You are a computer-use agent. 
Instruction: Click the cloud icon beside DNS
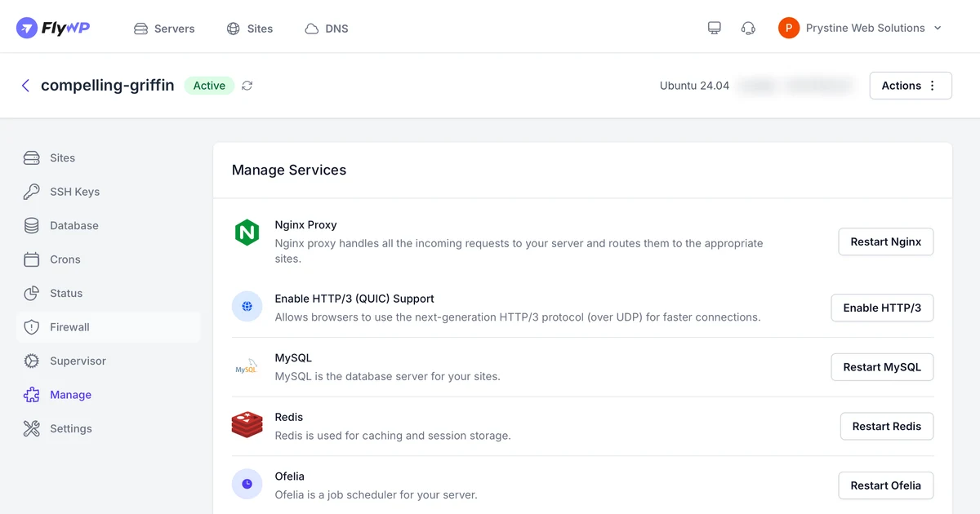(312, 29)
